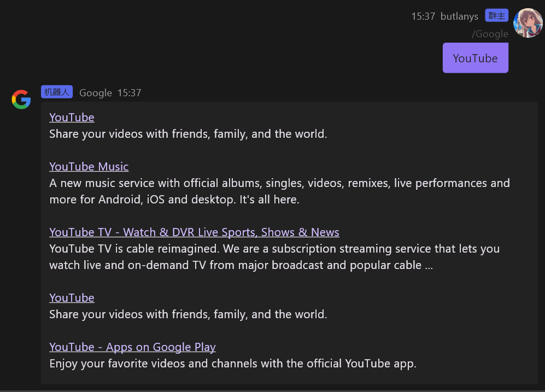Click 'Share your videos' text above Google Play link
Viewport: 545px width, 392px height.
coord(187,314)
